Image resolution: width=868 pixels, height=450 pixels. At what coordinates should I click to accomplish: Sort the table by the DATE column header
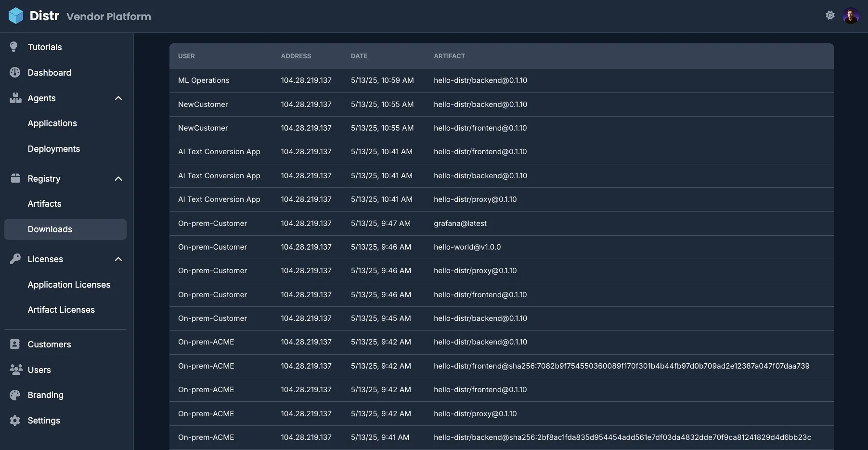359,56
